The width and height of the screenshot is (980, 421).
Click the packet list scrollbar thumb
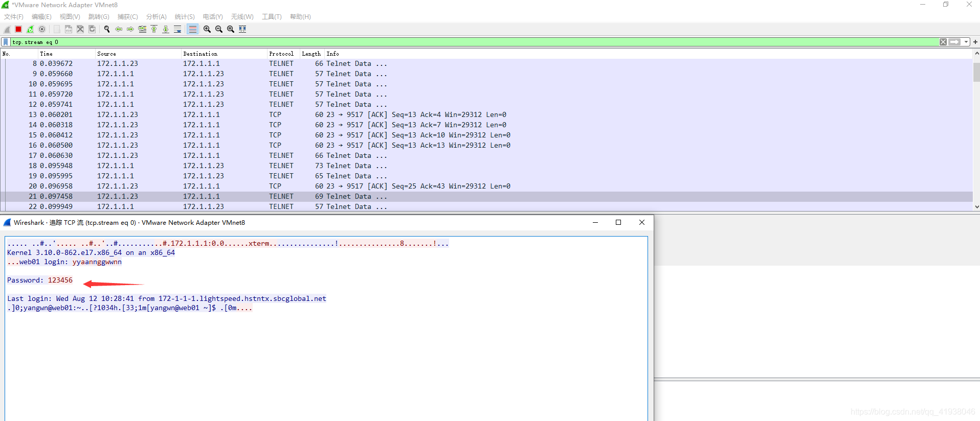pyautogui.click(x=976, y=72)
